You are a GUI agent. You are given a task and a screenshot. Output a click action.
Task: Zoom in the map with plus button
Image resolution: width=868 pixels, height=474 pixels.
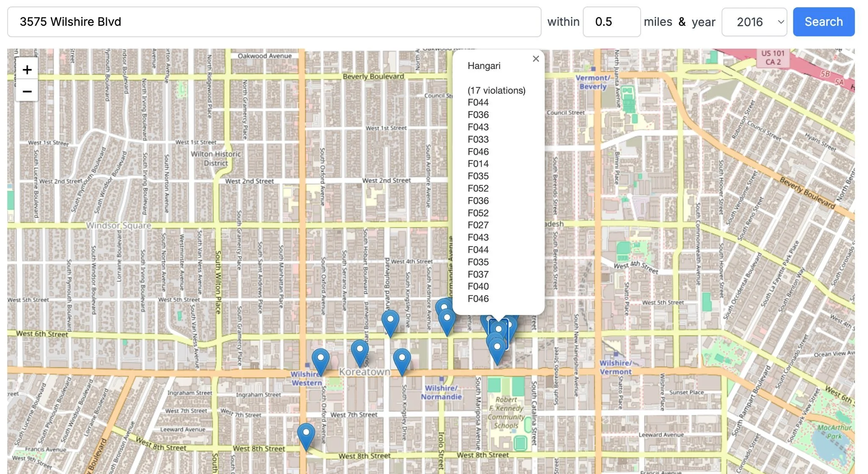[27, 69]
